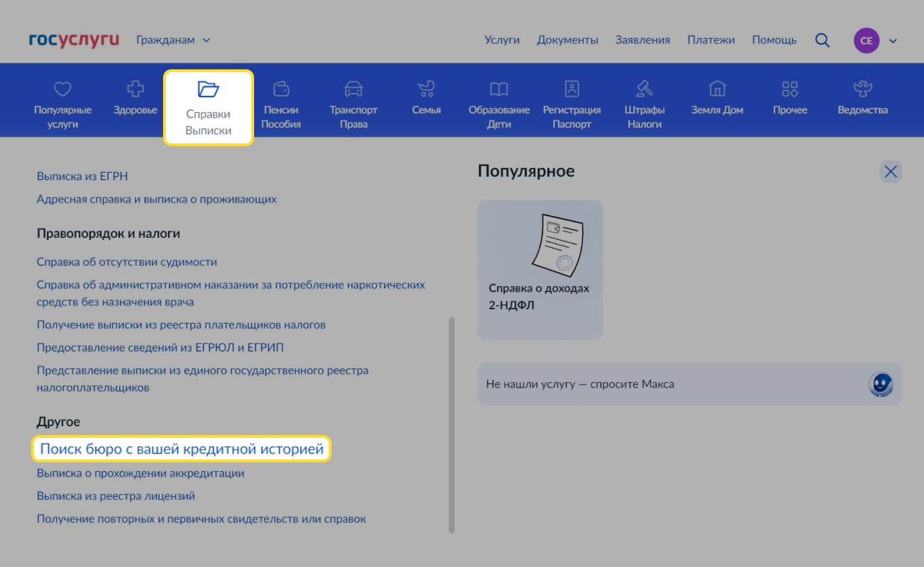Close the Популярное panel
The image size is (924, 567).
point(891,171)
